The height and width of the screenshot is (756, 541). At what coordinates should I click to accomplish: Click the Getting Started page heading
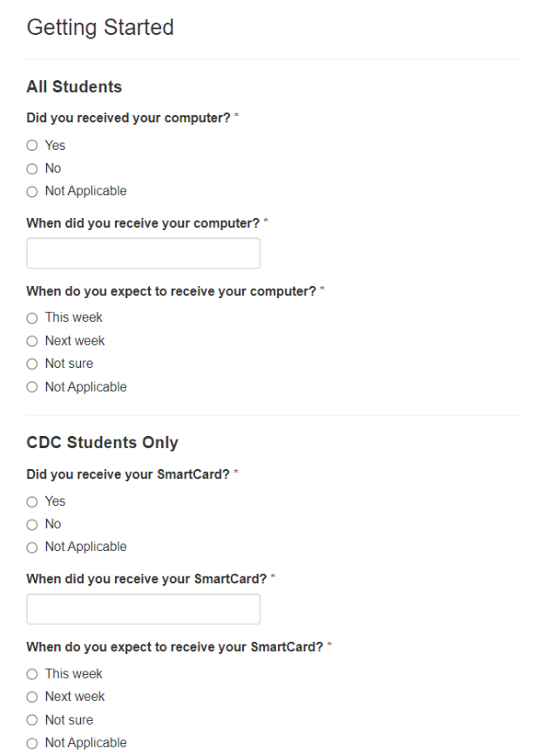coord(100,28)
